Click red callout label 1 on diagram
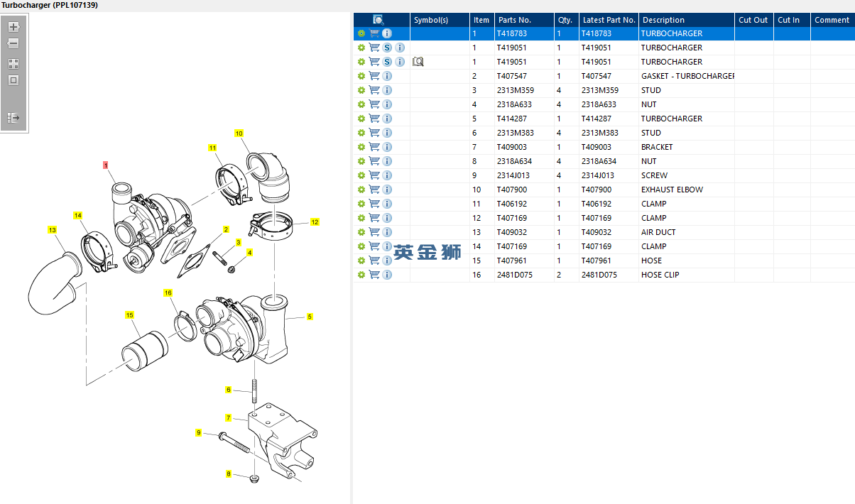The image size is (855, 504). pyautogui.click(x=106, y=165)
